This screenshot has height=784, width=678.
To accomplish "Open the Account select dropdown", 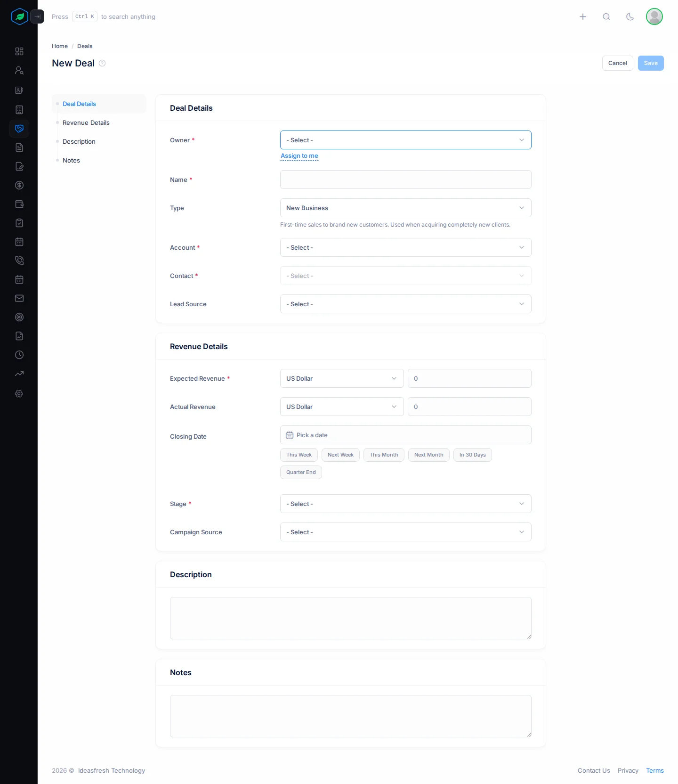I will pyautogui.click(x=406, y=247).
